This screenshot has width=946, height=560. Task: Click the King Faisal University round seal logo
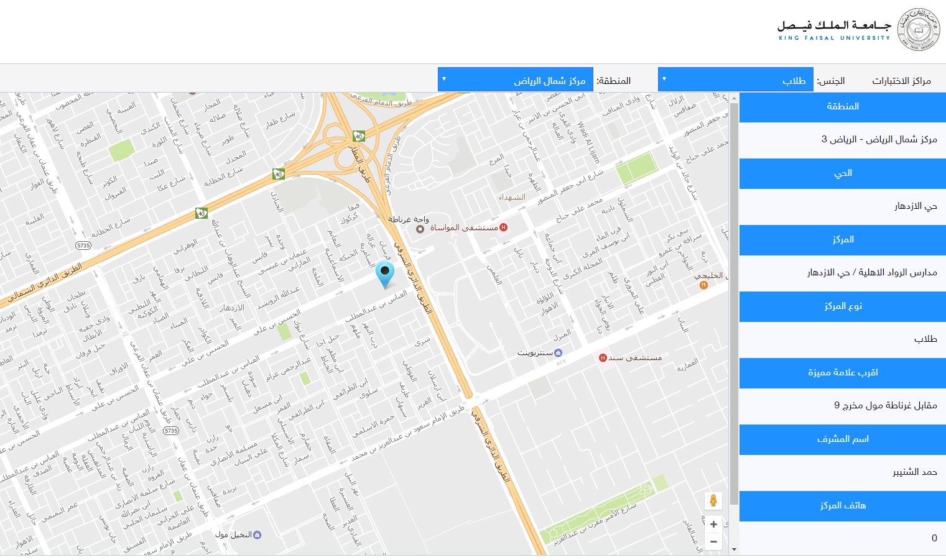coord(919,29)
